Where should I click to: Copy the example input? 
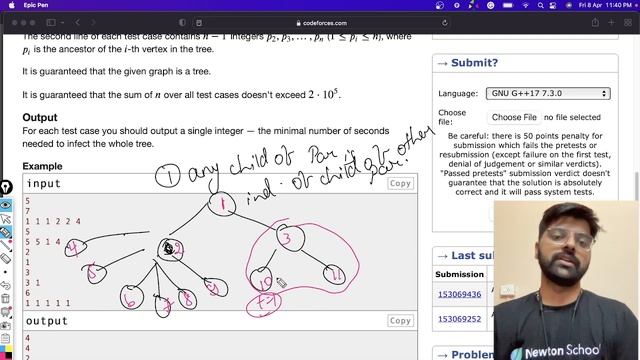click(400, 183)
